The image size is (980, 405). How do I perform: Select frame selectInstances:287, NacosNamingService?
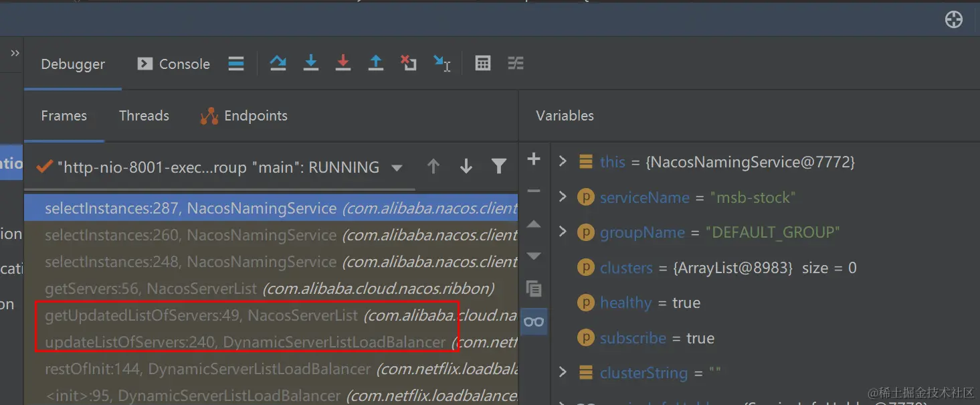(x=271, y=208)
